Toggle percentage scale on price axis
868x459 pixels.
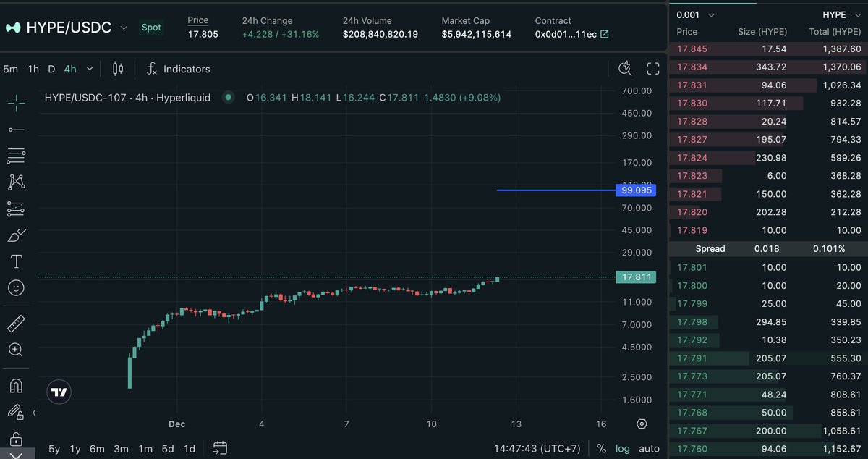(601, 448)
